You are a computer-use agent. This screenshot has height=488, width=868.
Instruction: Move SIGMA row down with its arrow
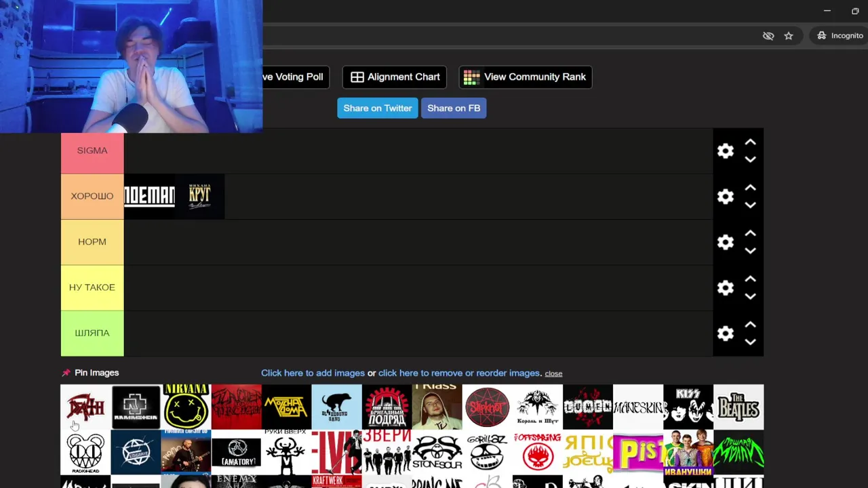750,159
